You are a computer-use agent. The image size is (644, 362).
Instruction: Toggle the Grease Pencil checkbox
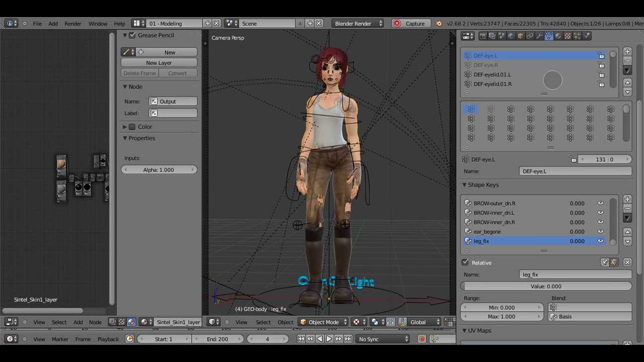[132, 35]
